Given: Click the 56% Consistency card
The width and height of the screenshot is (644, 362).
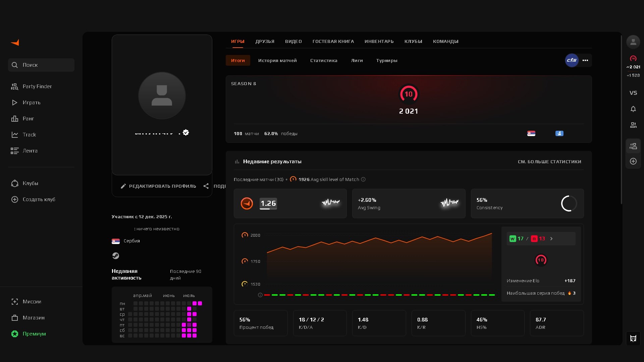Looking at the screenshot, I should 527,203.
